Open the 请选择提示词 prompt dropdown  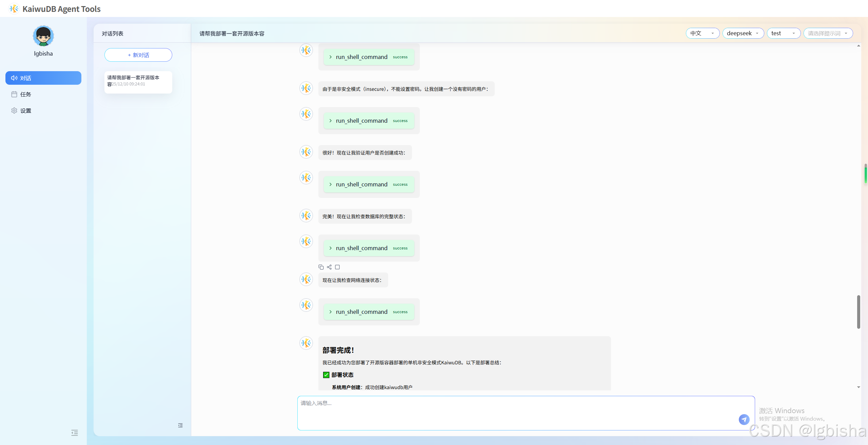pos(828,33)
